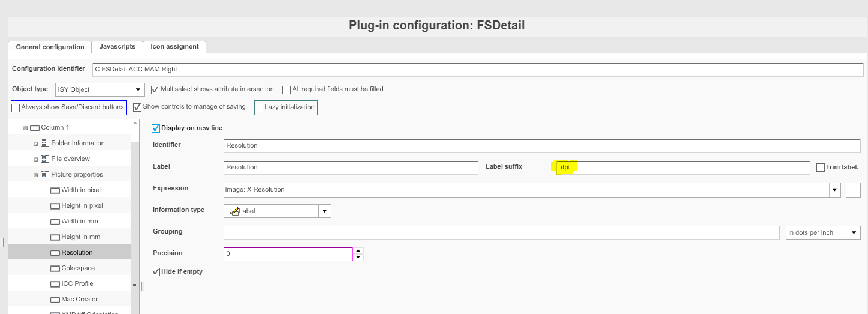Enable All required fields must be filled
The image size is (868, 314).
287,89
